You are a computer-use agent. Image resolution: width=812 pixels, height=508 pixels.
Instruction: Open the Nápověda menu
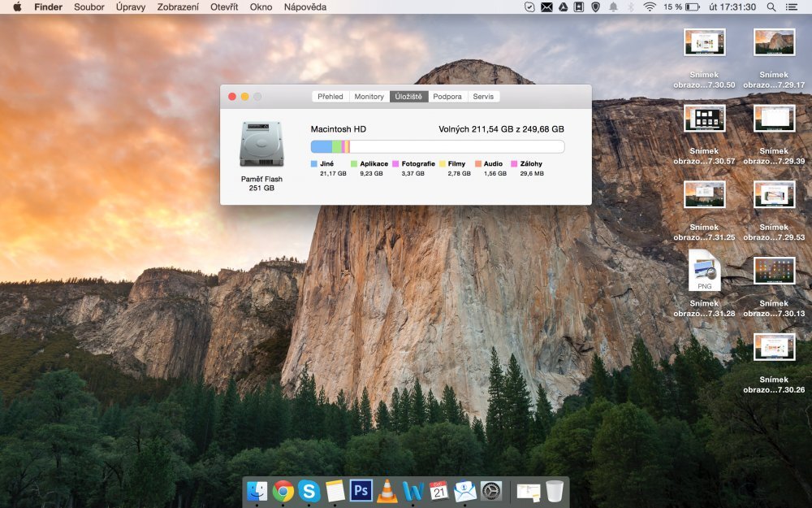pyautogui.click(x=304, y=7)
